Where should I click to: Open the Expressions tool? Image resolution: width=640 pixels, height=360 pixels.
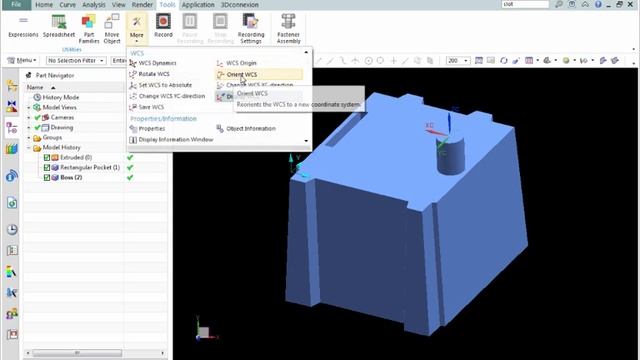coord(23,27)
